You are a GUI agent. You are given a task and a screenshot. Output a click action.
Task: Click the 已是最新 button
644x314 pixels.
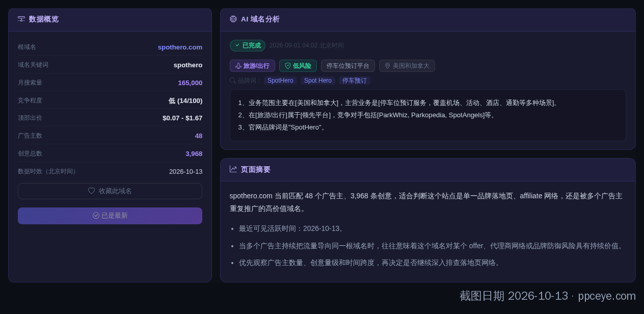(x=110, y=216)
